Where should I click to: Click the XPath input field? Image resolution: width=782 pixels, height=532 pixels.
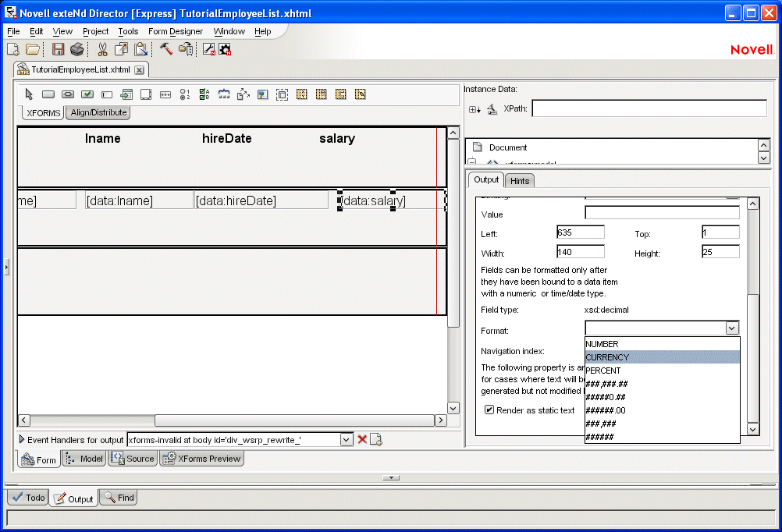click(649, 108)
